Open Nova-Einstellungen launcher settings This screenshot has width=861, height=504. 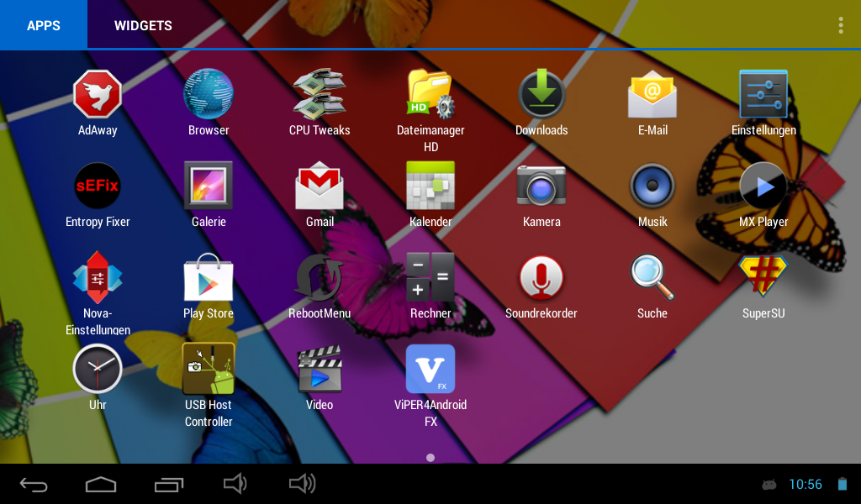pyautogui.click(x=98, y=277)
